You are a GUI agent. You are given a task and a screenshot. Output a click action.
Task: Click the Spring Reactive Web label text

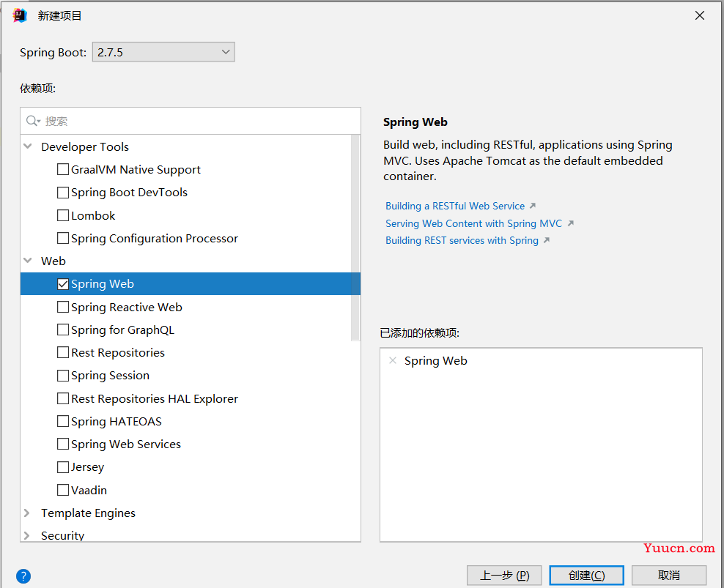pos(127,308)
